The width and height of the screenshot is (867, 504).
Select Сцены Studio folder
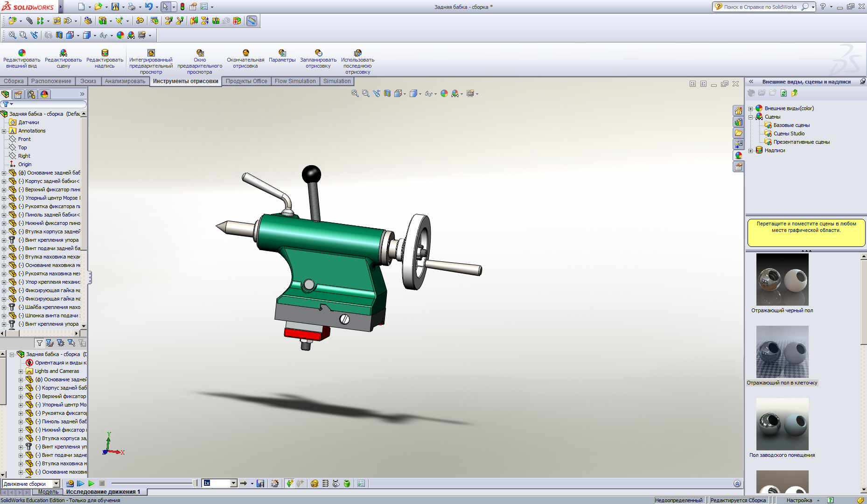pos(789,133)
